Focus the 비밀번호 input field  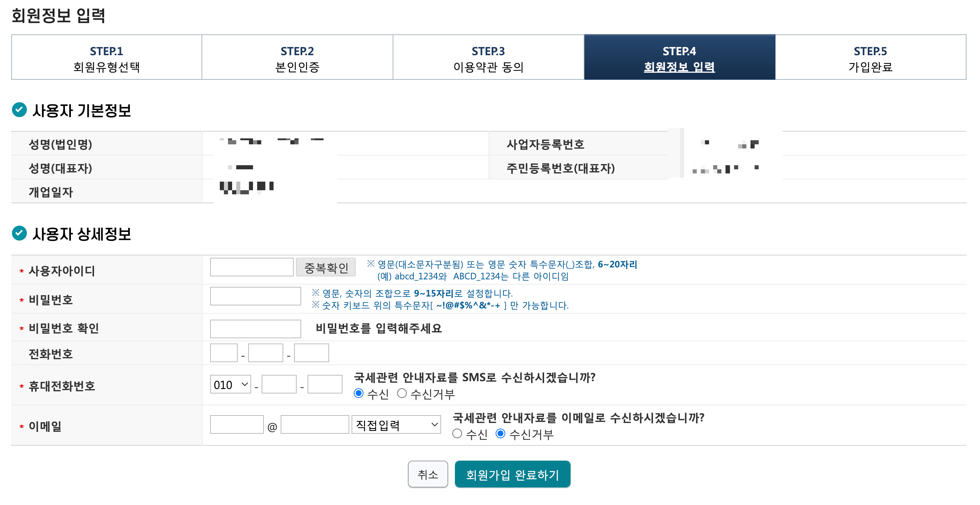(255, 296)
